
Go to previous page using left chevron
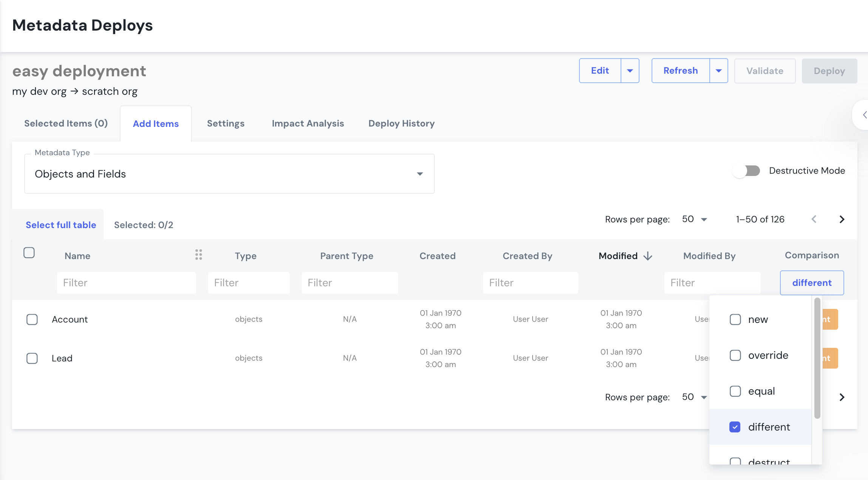click(x=814, y=219)
